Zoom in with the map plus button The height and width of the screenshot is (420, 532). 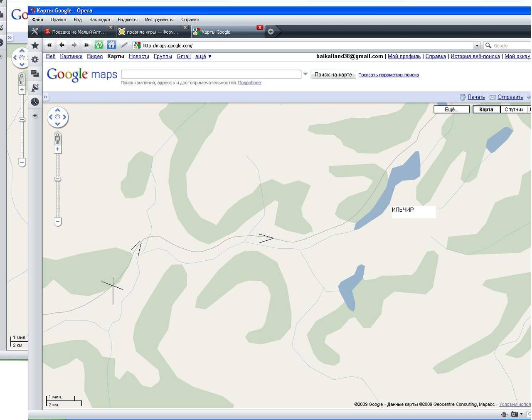click(x=58, y=149)
